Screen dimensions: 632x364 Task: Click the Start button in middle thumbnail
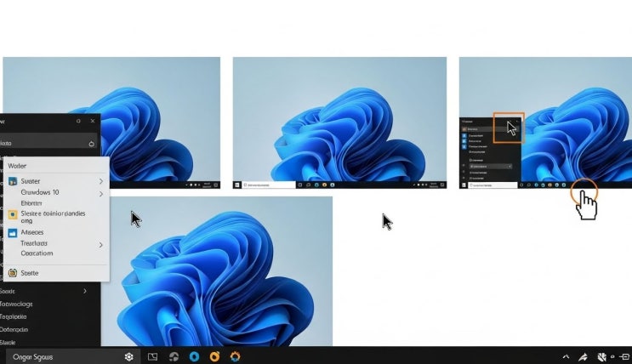tap(237, 185)
